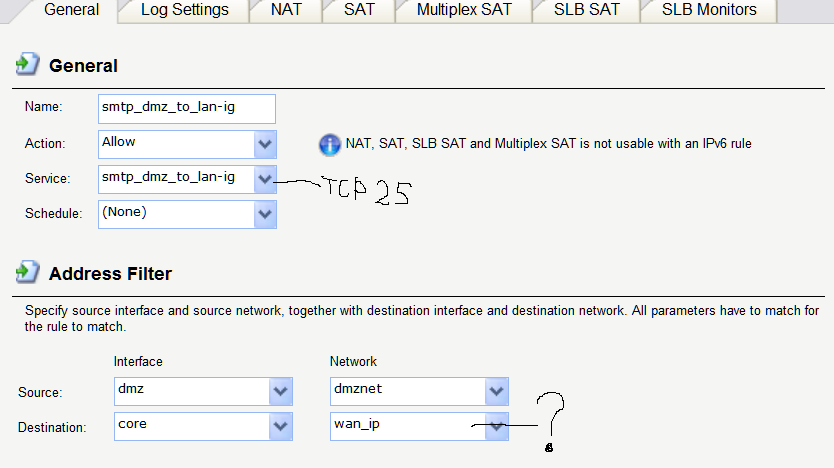Select the SAT tab
834x468 pixels.
(358, 10)
